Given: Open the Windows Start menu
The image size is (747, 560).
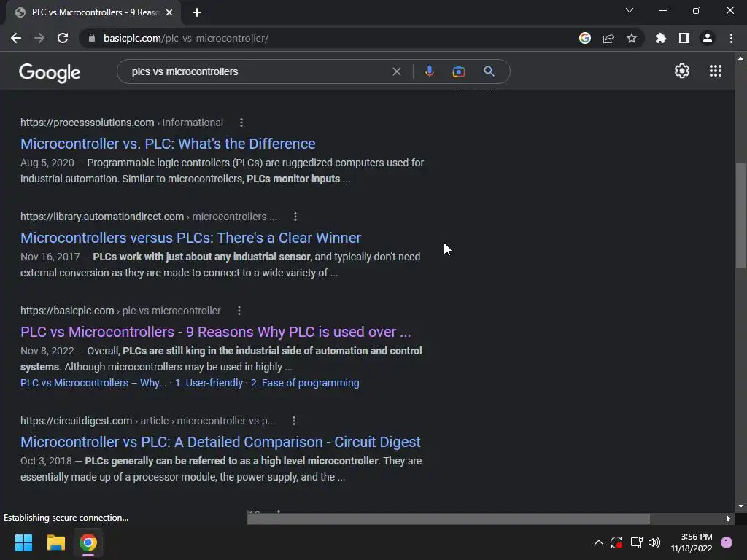Looking at the screenshot, I should click(23, 542).
